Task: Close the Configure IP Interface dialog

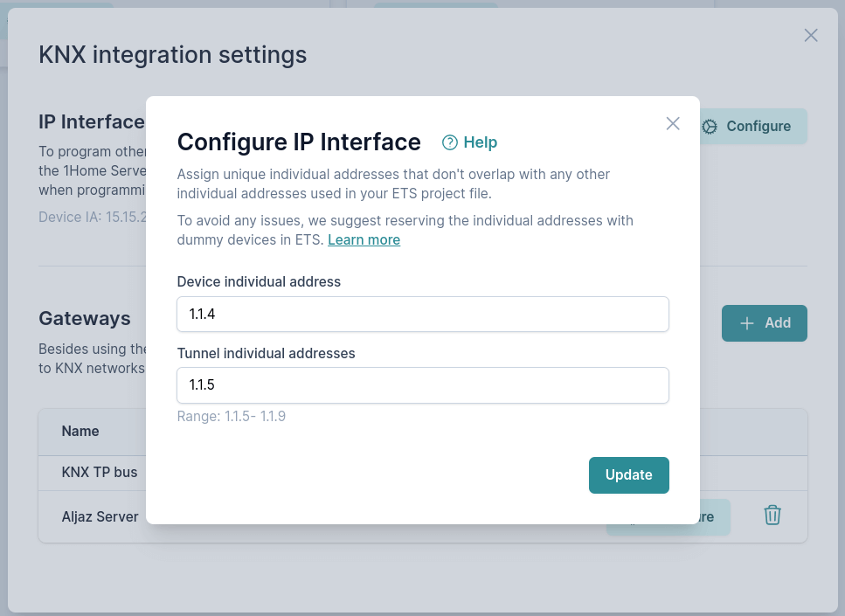Action: click(673, 123)
